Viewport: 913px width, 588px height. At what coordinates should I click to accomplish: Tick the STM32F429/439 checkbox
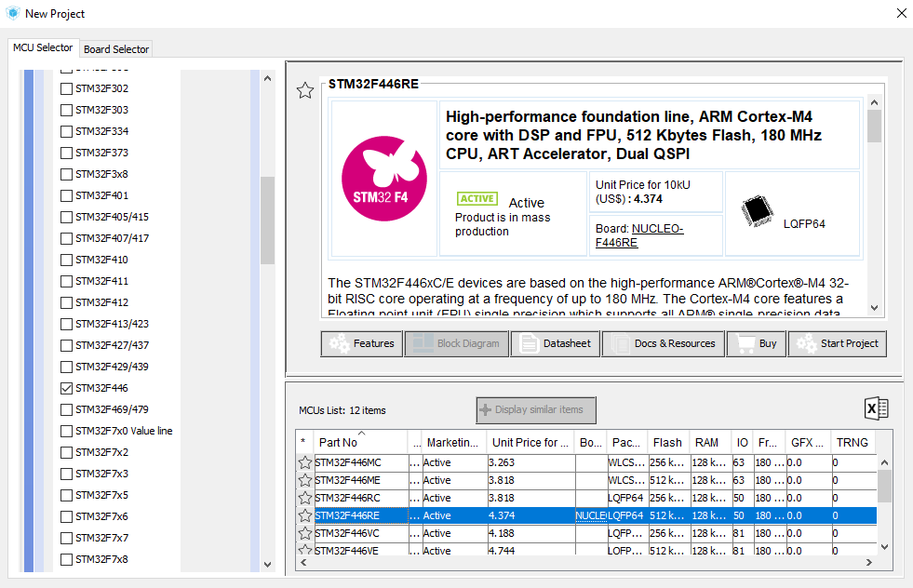click(x=66, y=367)
